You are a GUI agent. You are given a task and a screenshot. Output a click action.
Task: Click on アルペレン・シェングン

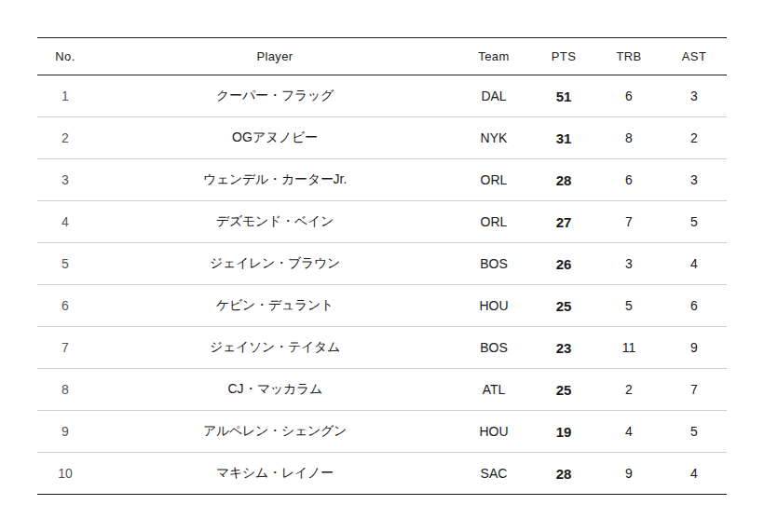pos(275,431)
